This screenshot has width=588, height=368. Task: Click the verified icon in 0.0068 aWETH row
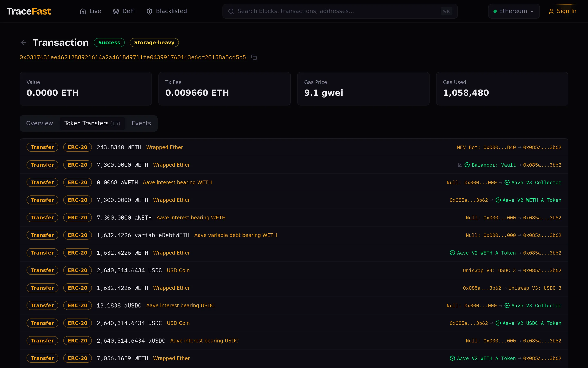pos(507,183)
